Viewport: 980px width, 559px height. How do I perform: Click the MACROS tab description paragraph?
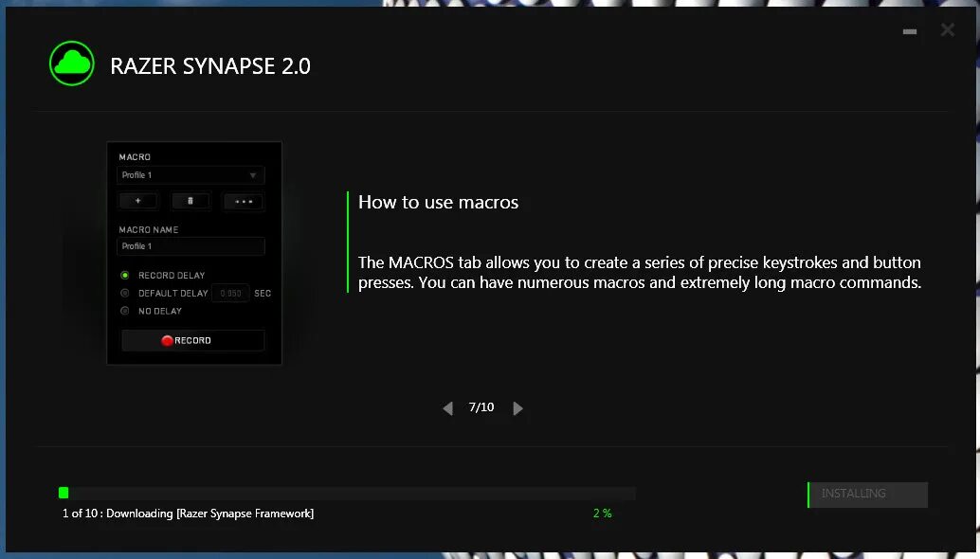(x=640, y=272)
